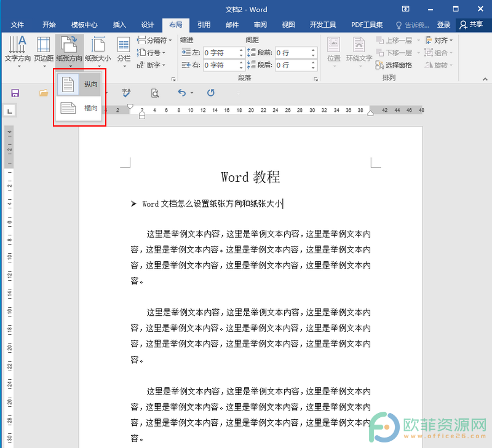Collapse the ribbon with the chevron
This screenshot has width=492, height=448.
tap(485, 79)
